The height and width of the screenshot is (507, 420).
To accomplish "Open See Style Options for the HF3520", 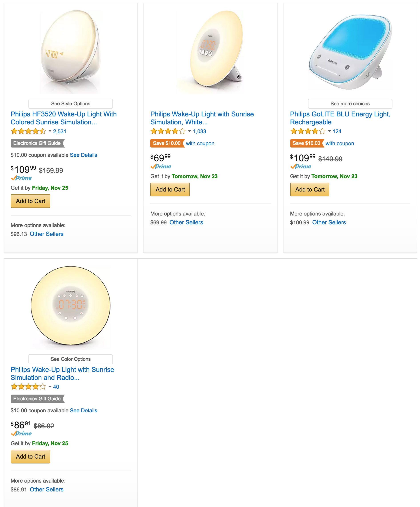I will pos(70,104).
